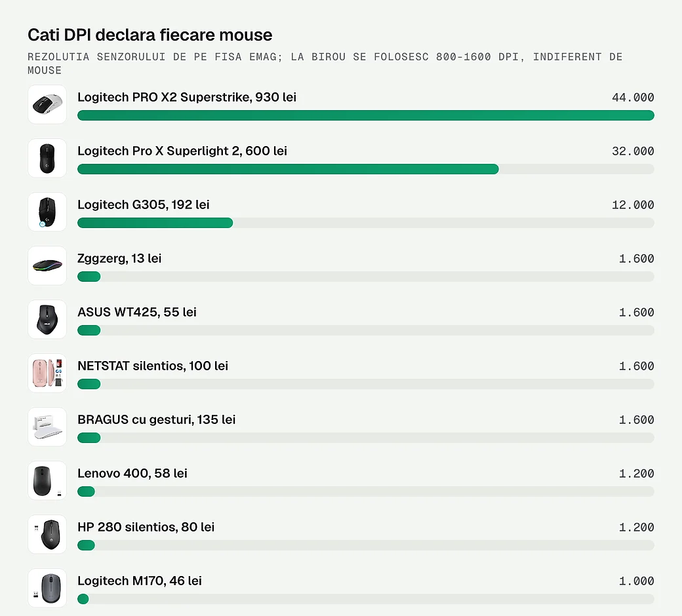Click the text 'BRAGUS cu gesturi, 135 lei'
682x616 pixels.
click(x=157, y=419)
